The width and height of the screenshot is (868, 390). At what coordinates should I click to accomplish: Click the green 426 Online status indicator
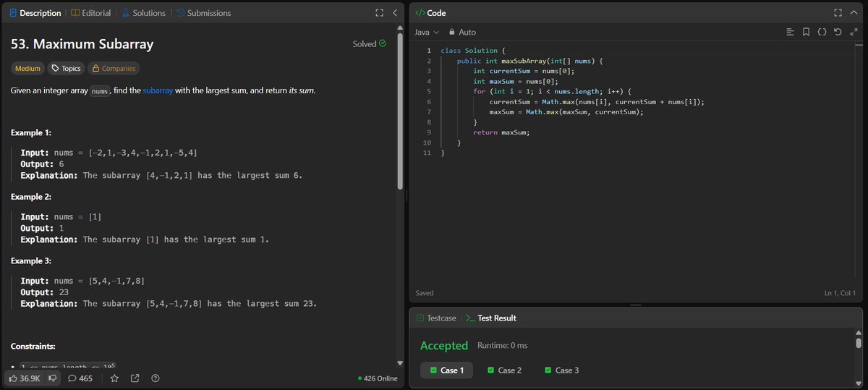pyautogui.click(x=378, y=378)
